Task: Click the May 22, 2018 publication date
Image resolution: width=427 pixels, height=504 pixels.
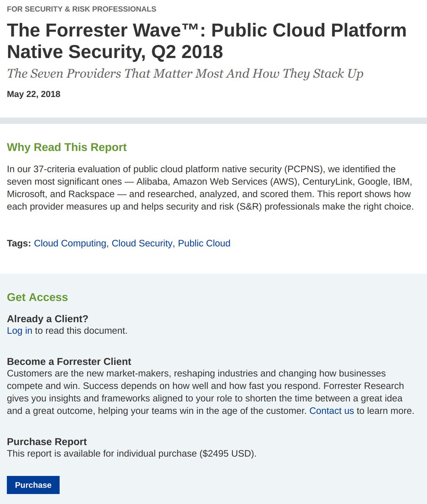Action: point(33,94)
